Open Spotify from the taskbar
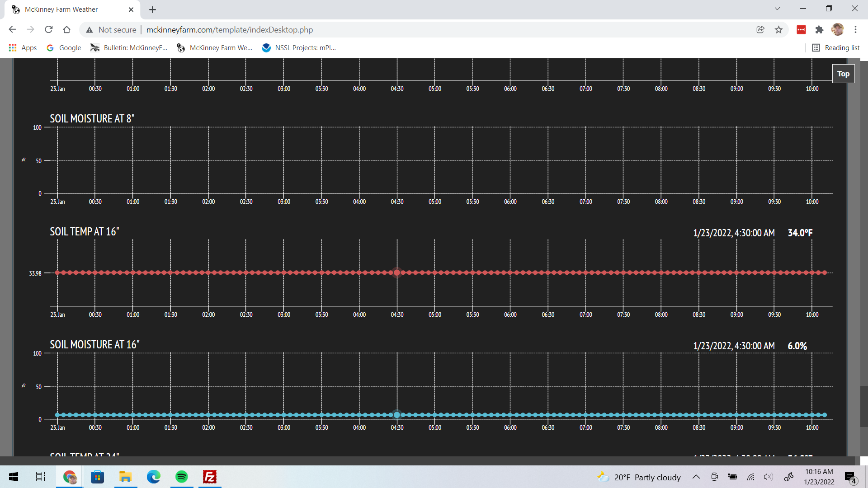Image resolution: width=868 pixels, height=488 pixels. (182, 477)
